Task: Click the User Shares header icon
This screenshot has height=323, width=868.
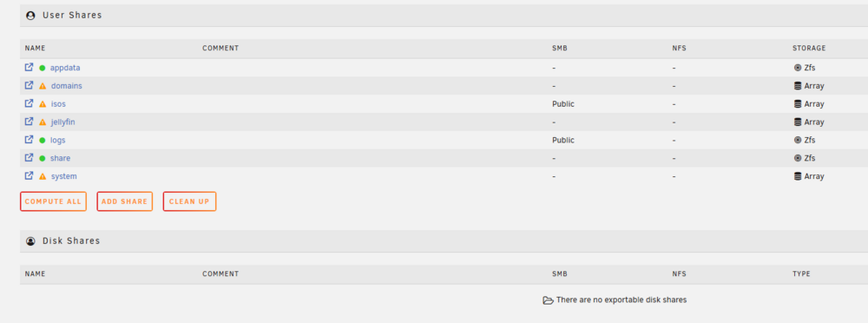Action: tap(30, 16)
